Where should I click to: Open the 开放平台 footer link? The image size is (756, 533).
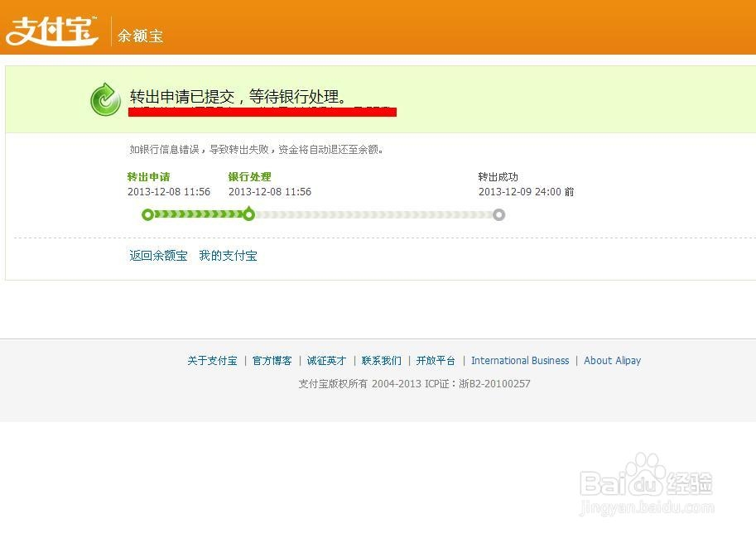click(436, 361)
